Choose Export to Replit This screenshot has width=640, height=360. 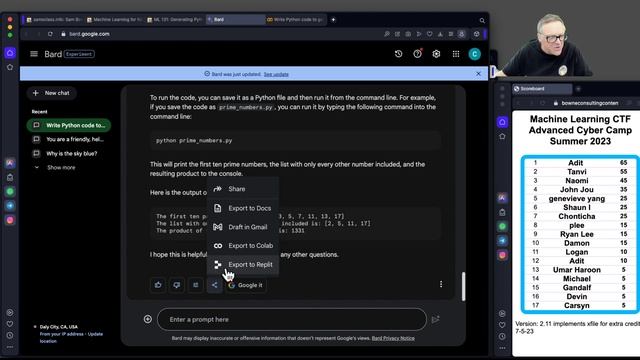point(243,264)
